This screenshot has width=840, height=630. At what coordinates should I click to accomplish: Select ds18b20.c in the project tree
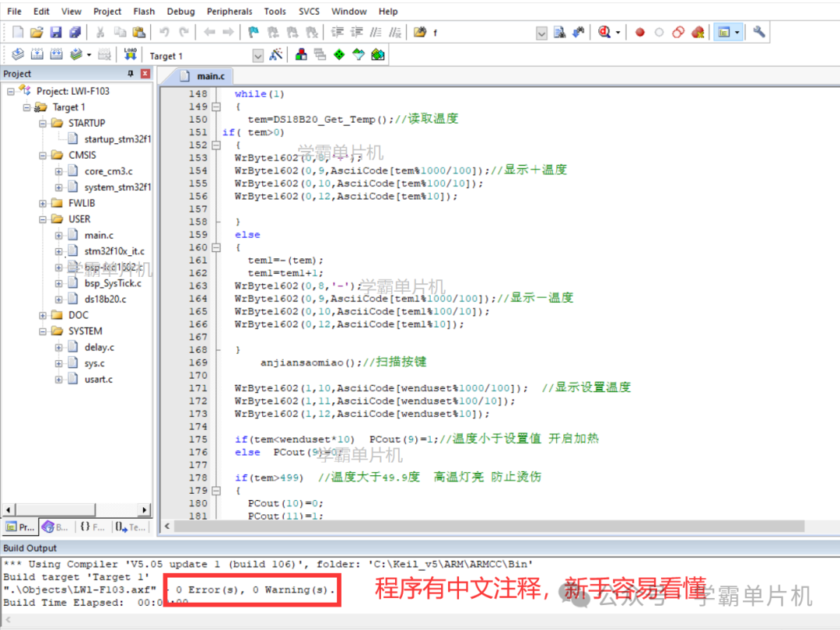tap(105, 299)
